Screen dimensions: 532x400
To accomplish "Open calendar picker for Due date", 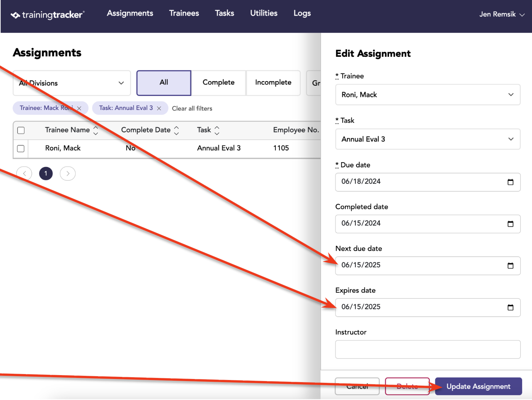I will [x=510, y=182].
